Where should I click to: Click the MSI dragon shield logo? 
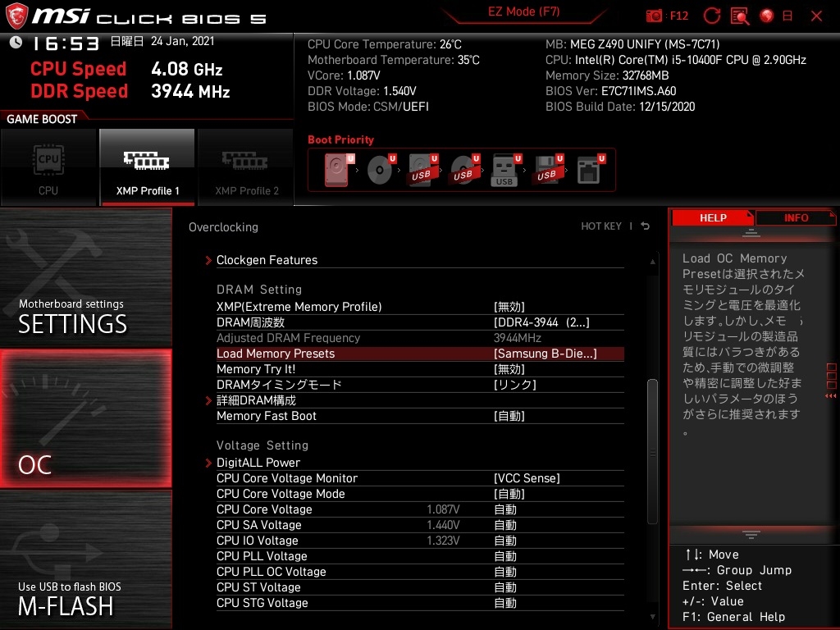(16, 16)
